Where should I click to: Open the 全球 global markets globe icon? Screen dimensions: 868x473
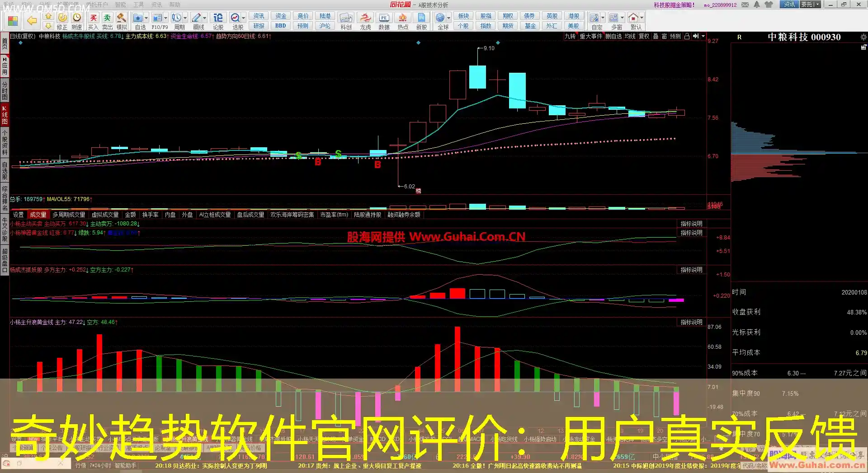pyautogui.click(x=440, y=18)
